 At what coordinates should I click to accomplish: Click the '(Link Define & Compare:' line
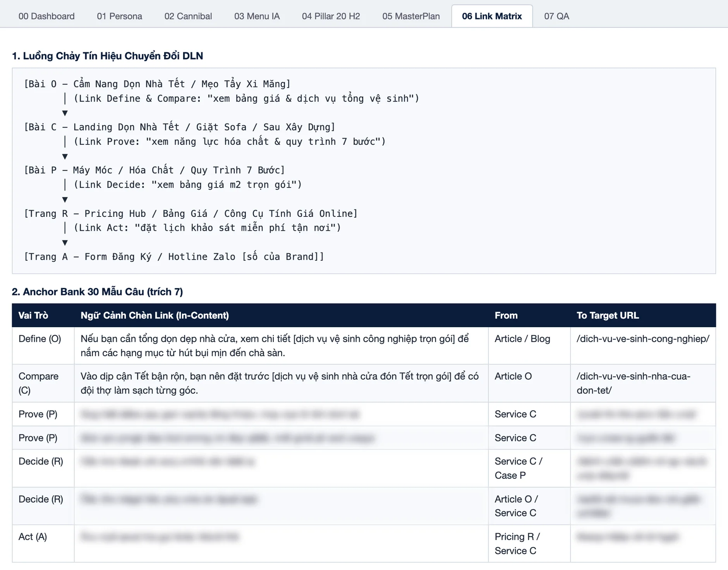coord(246,98)
